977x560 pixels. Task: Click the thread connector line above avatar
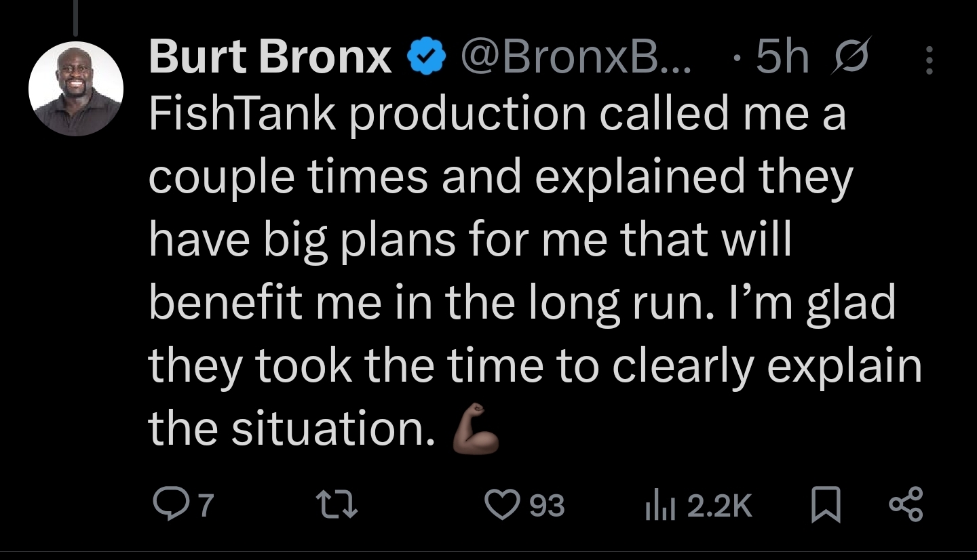[x=75, y=17]
